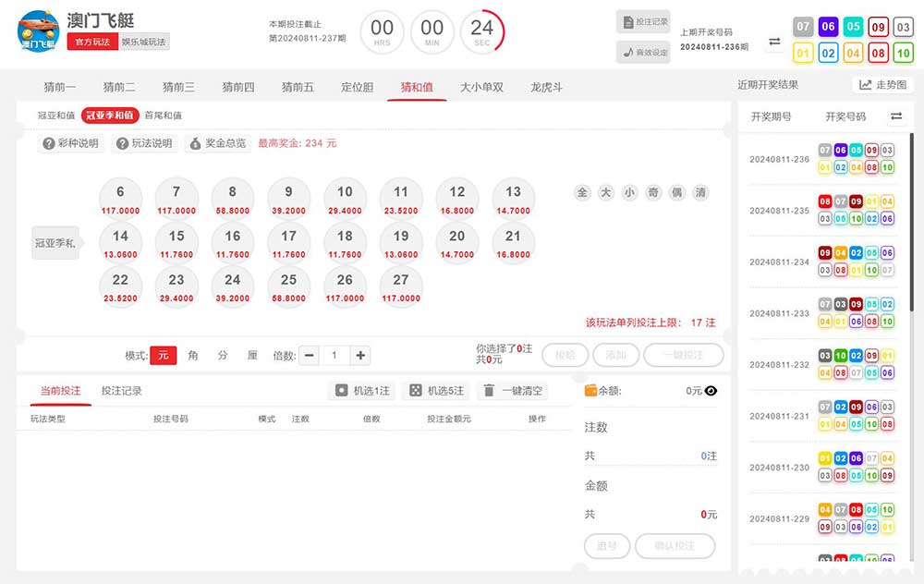Open 走势图 trend chart
The width and height of the screenshot is (924, 584).
pos(882,85)
